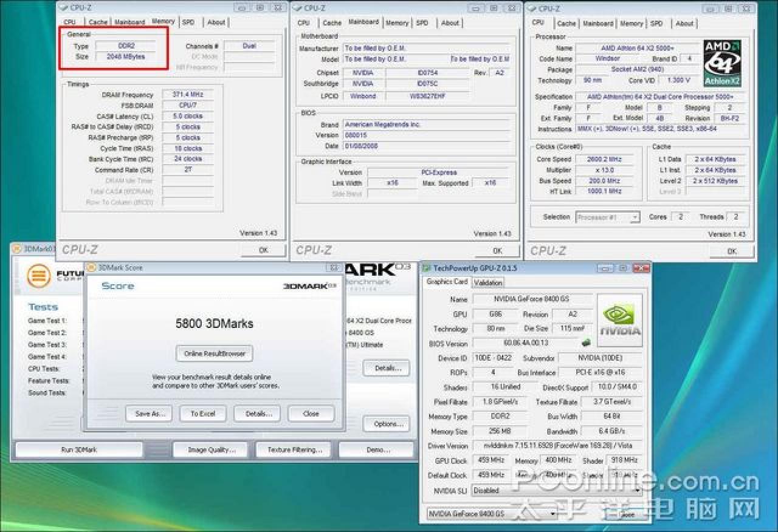This screenshot has height=532, width=778.
Task: Close the GPU-Z window with red X
Action: coord(641,268)
